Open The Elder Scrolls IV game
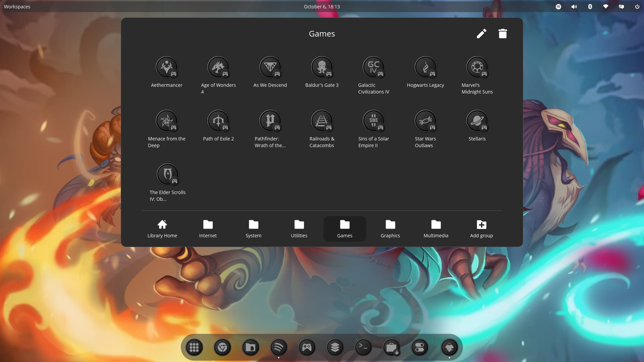This screenshot has width=644, height=362. (x=167, y=175)
